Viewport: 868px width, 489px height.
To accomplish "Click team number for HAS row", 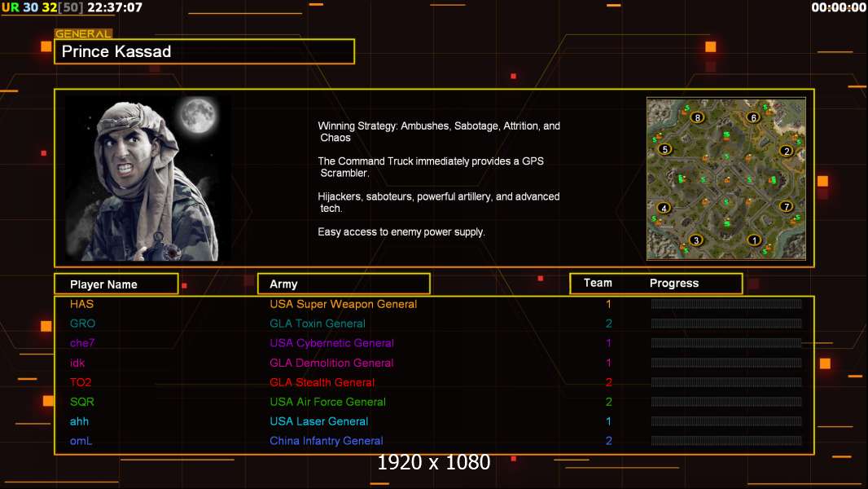I will [608, 304].
